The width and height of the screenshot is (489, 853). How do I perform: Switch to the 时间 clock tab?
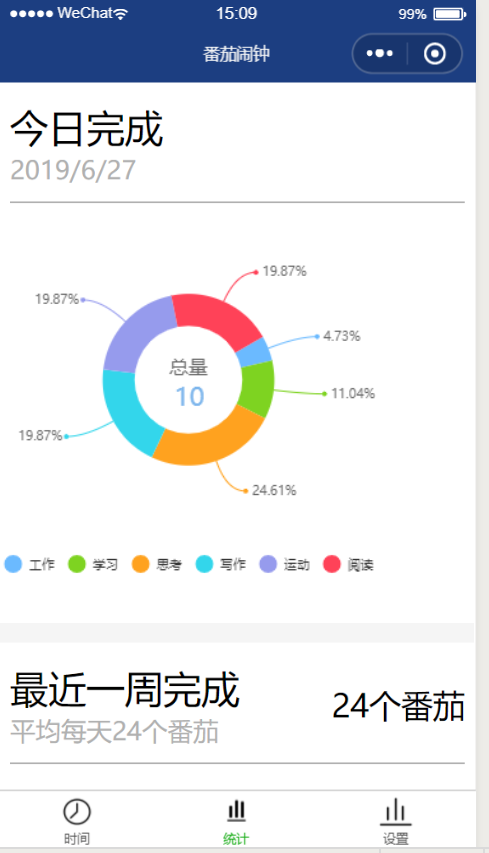coord(77,821)
